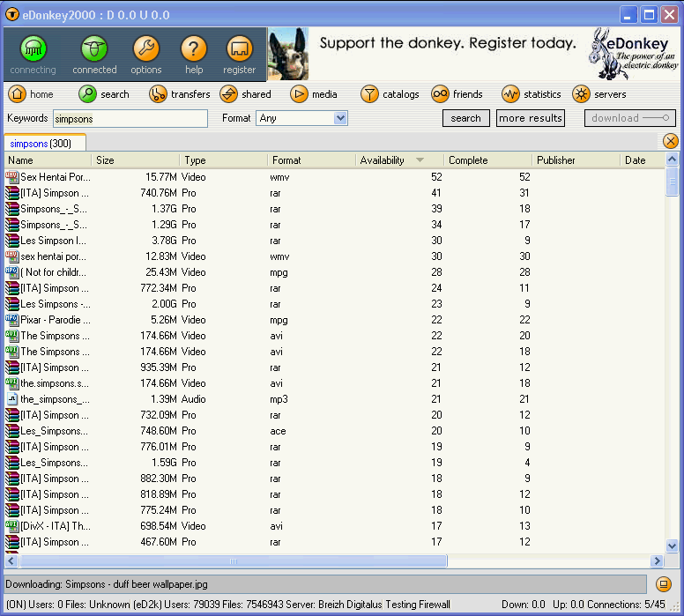Click the search button
Viewport: 684px width, 616px height.
click(x=466, y=118)
